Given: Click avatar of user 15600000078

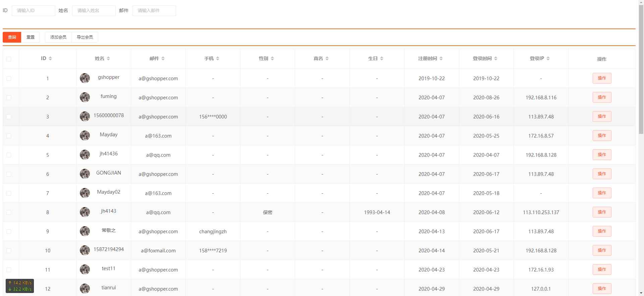Looking at the screenshot, I should point(85,116).
